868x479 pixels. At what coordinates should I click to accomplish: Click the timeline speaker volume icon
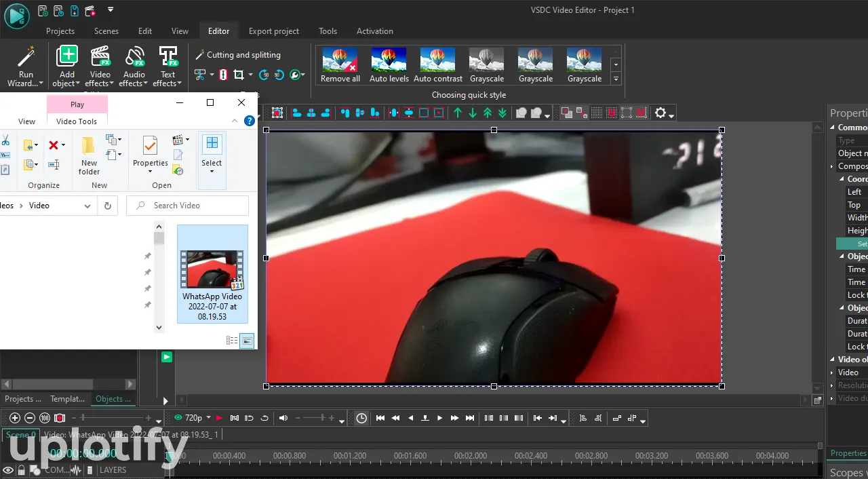pos(283,418)
